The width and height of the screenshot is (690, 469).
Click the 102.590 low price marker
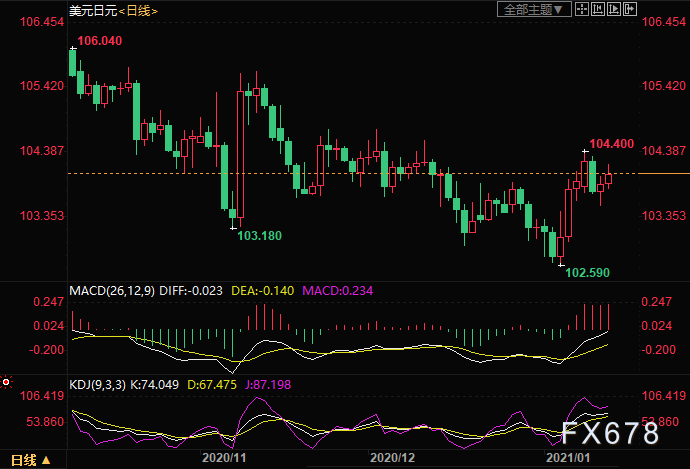587,273
